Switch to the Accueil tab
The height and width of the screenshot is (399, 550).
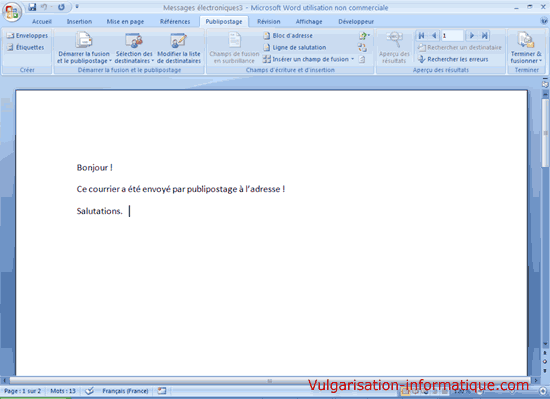(41, 22)
